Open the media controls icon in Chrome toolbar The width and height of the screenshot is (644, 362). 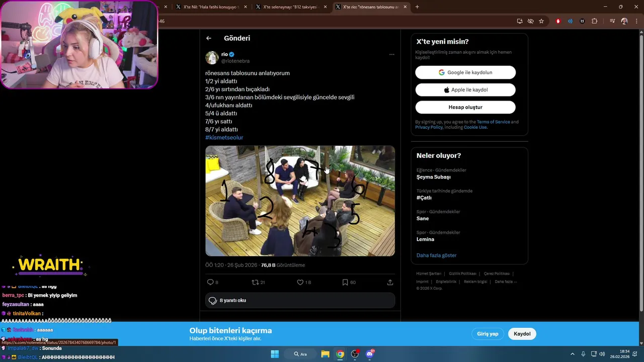point(612,21)
